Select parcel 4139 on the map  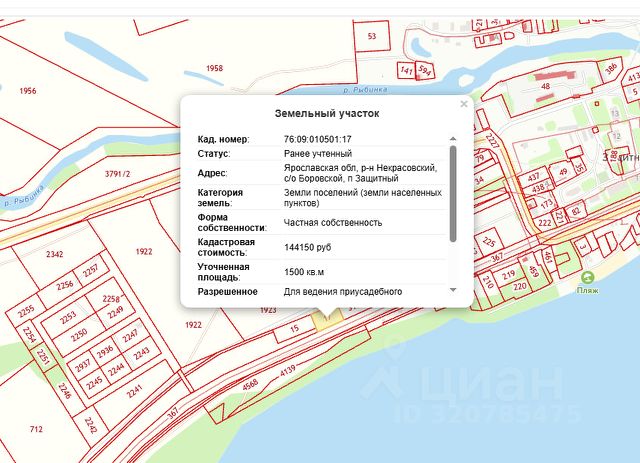[x=287, y=371]
